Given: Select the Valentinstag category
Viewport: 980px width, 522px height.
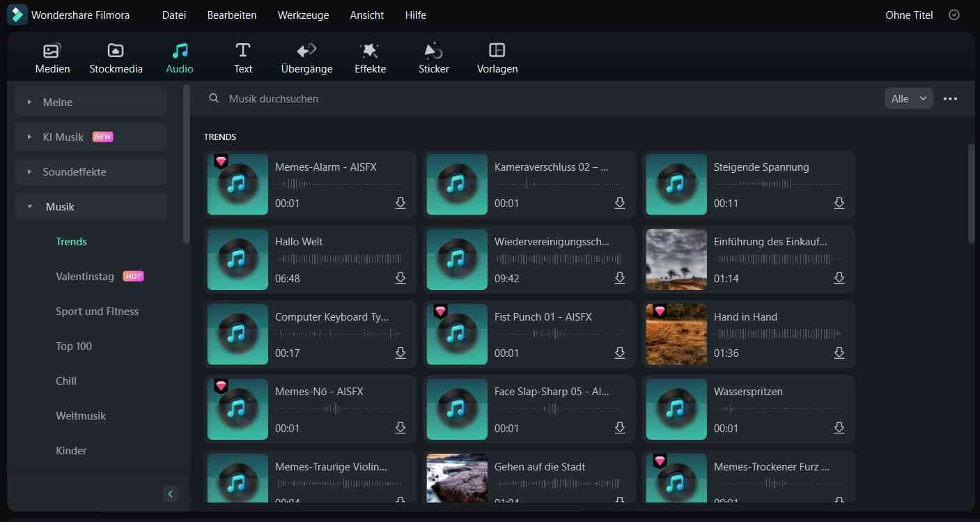Looking at the screenshot, I should (85, 276).
